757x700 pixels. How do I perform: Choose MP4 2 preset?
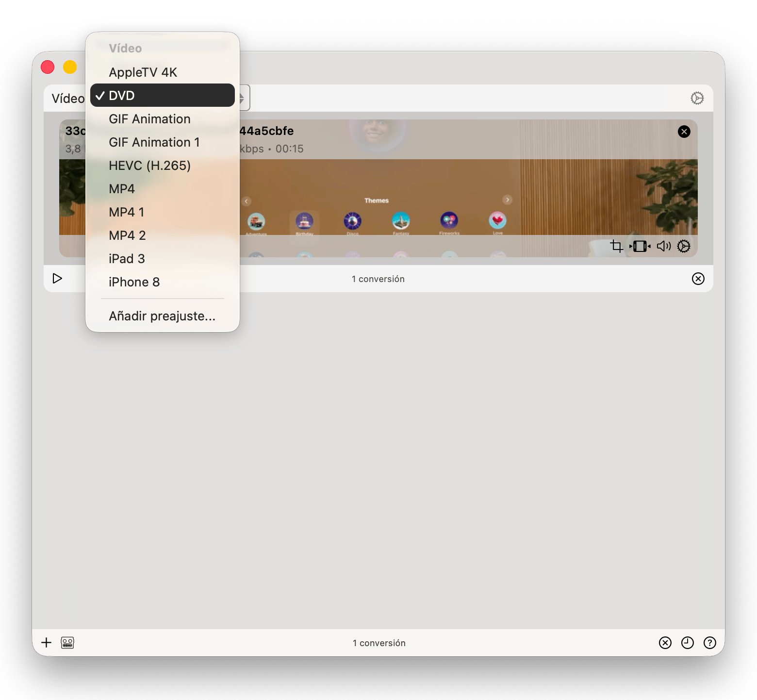[162, 235]
